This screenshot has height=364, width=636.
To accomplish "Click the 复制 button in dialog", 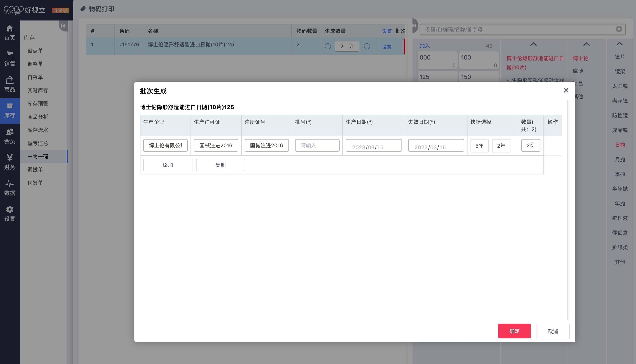I will point(220,165).
